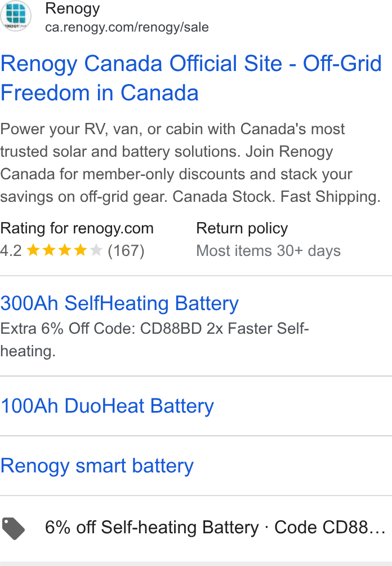Click the Return policy label
The image size is (392, 566).
pyautogui.click(x=242, y=228)
